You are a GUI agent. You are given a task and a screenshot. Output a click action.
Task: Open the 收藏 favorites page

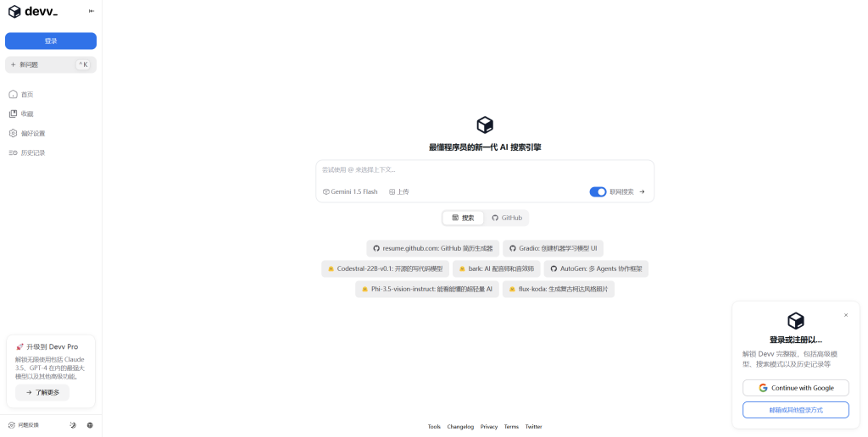click(21, 114)
